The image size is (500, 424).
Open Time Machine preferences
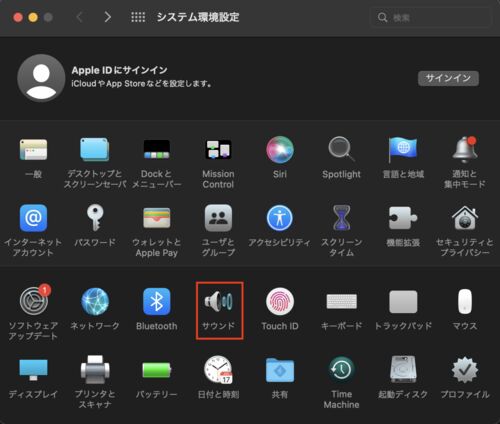341,383
